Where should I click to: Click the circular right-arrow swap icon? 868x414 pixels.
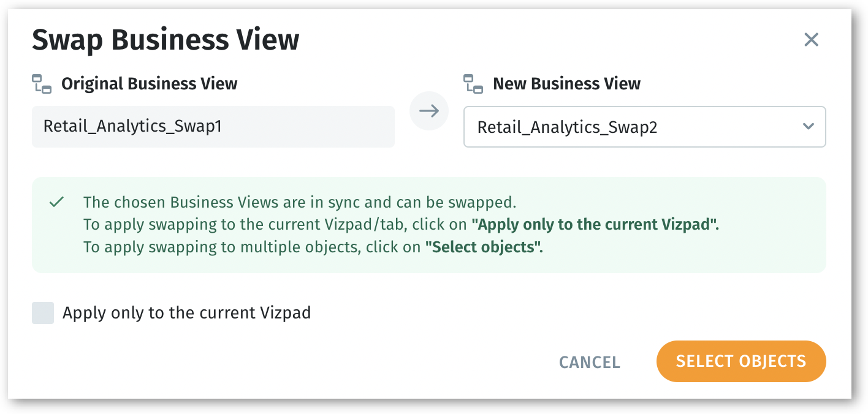pyautogui.click(x=429, y=111)
